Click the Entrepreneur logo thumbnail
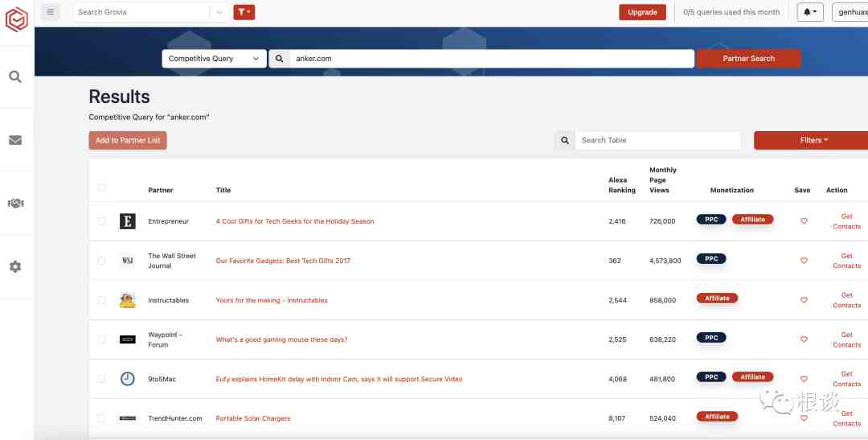This screenshot has width=868, height=440. coord(127,221)
